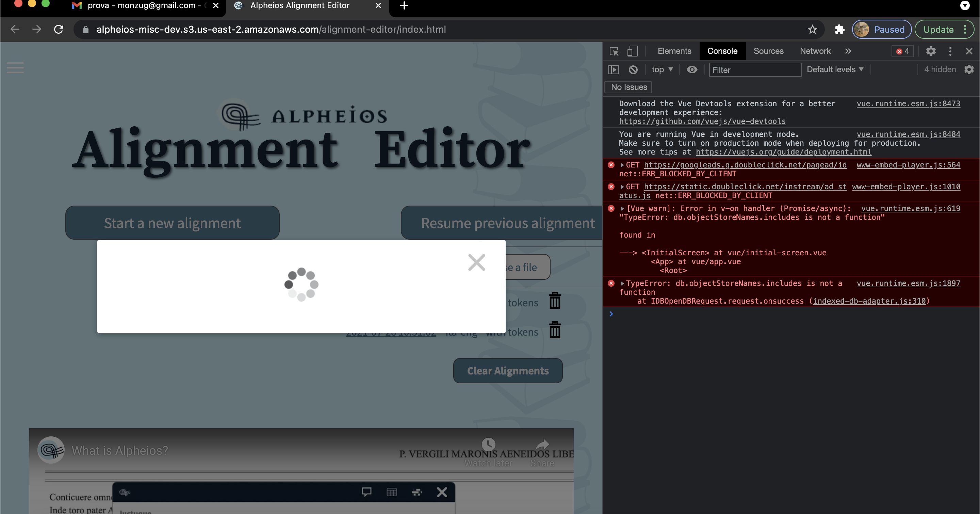The width and height of the screenshot is (980, 514).
Task: Open the Alpheios hamburger menu
Action: [15, 68]
